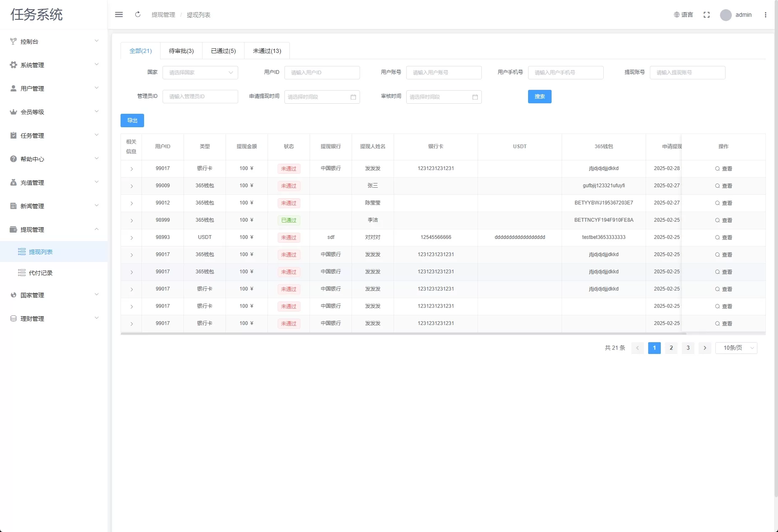Click calendar icon in 审核时间 field
This screenshot has height=532, width=778.
click(x=475, y=97)
